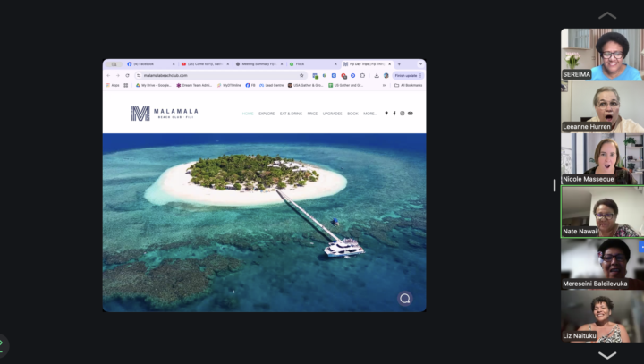Open the chat bubble widget on the page
Image resolution: width=644 pixels, height=364 pixels.
(x=405, y=299)
